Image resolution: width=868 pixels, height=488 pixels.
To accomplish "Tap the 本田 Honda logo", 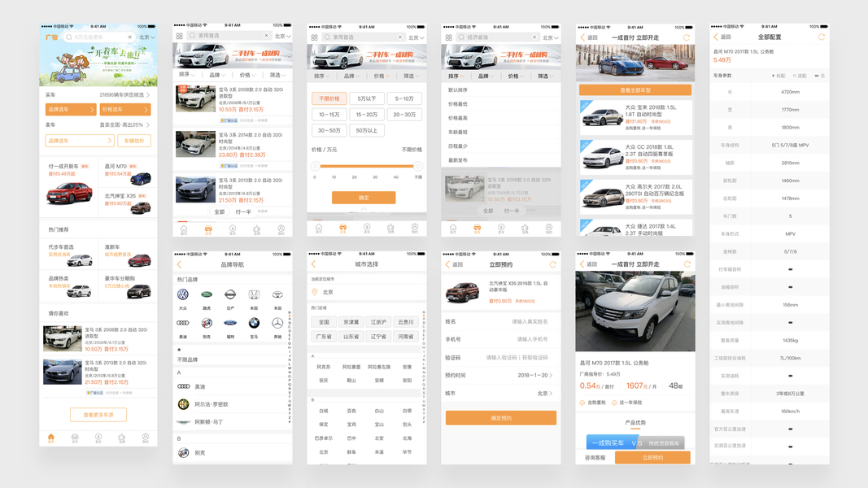I will tap(254, 295).
